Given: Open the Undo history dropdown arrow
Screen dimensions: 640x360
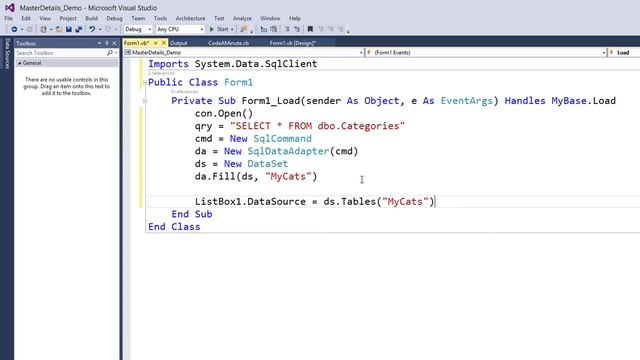Looking at the screenshot, I should [x=100, y=29].
